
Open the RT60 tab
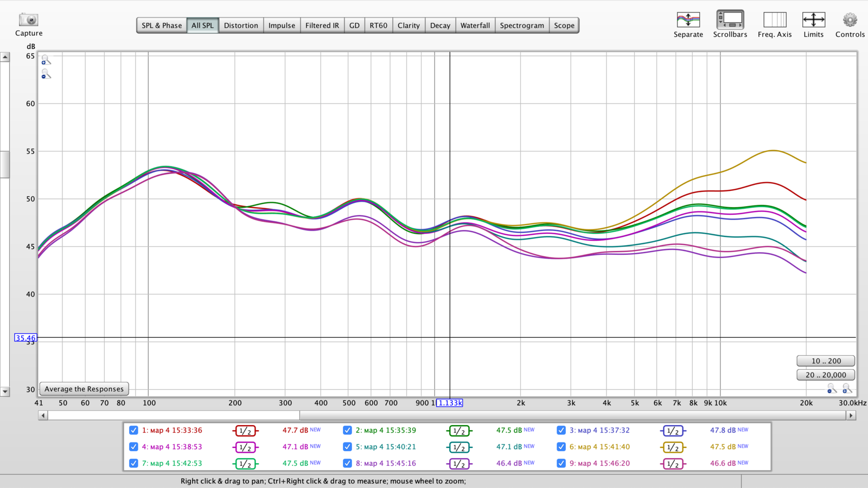[x=378, y=25]
